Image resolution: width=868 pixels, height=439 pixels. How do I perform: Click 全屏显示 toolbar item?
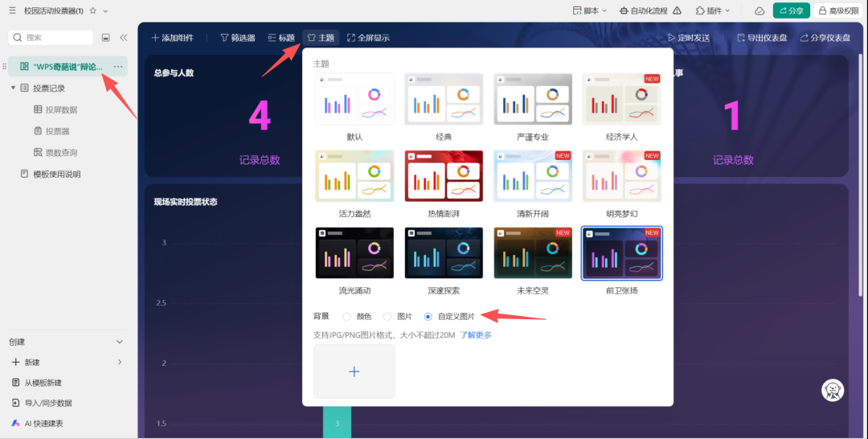pos(368,38)
